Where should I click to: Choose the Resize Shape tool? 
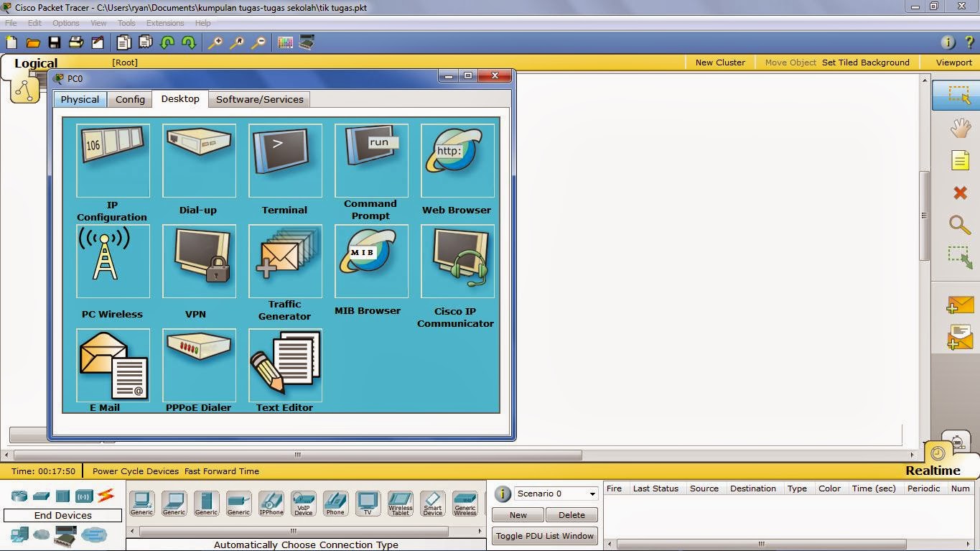pos(960,257)
